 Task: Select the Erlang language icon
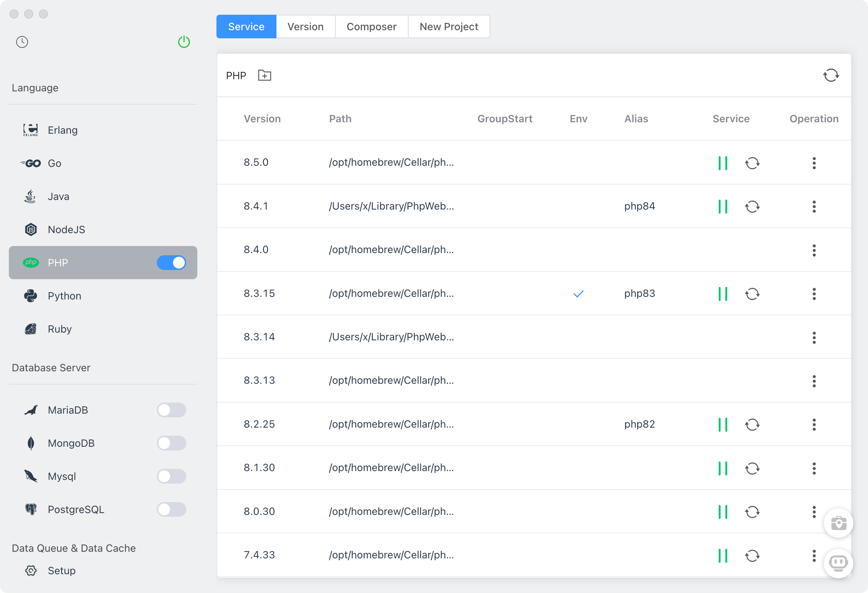(x=30, y=130)
